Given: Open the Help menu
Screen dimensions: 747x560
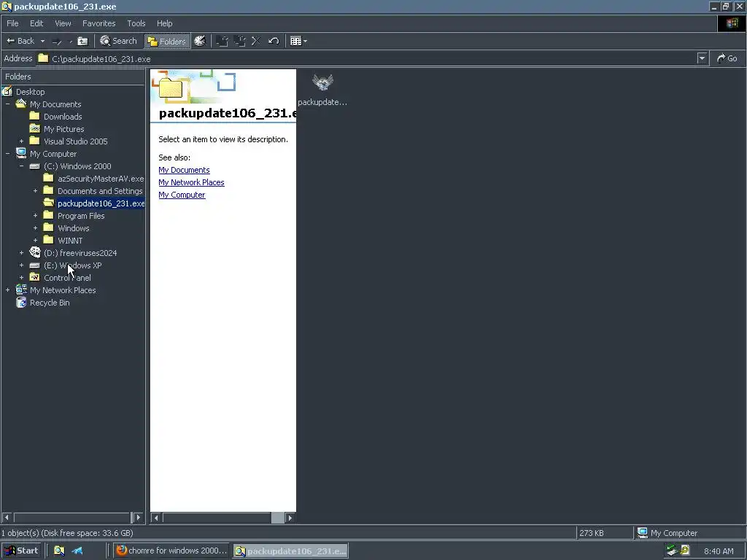Looking at the screenshot, I should pyautogui.click(x=164, y=23).
